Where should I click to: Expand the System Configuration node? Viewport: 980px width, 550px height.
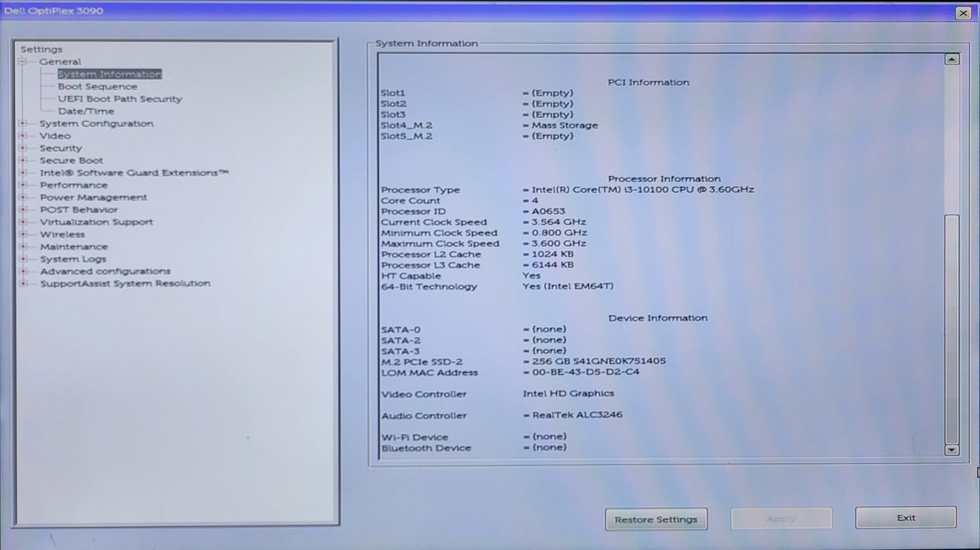tap(23, 123)
